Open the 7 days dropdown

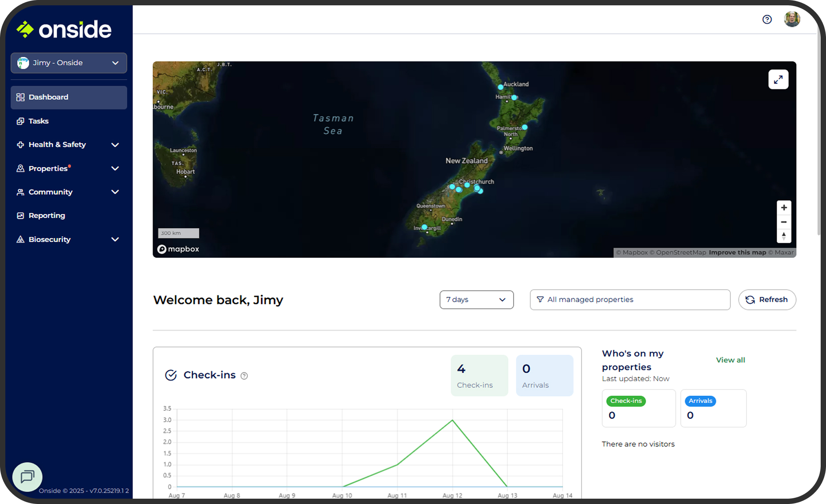pos(476,300)
